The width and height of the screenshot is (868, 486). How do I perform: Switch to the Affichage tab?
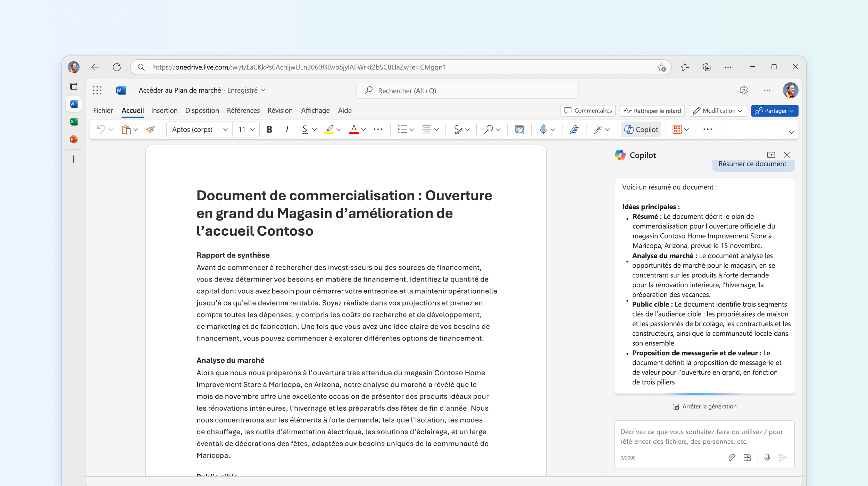click(315, 110)
